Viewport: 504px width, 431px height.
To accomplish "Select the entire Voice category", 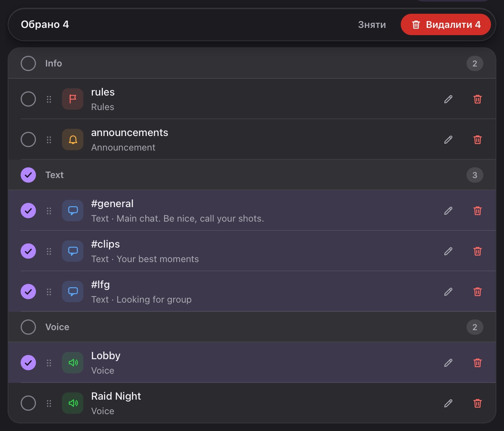I will click(x=28, y=327).
